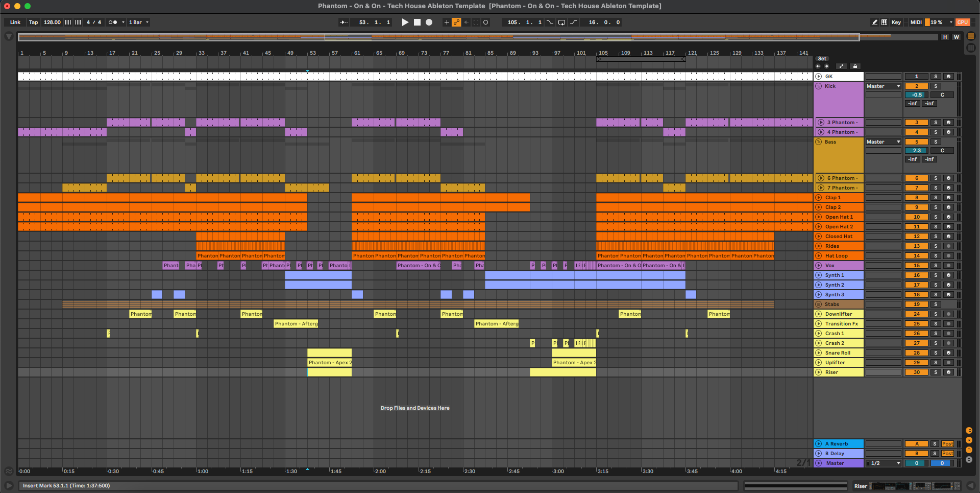Open Kick group output Master dropdown
The width and height of the screenshot is (980, 493).
click(x=883, y=86)
